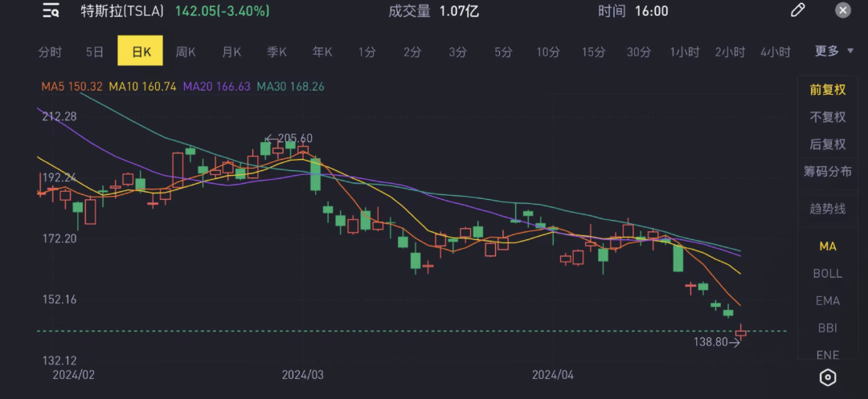
Task: Switch to 3分 three-minute chart
Action: coord(457,51)
